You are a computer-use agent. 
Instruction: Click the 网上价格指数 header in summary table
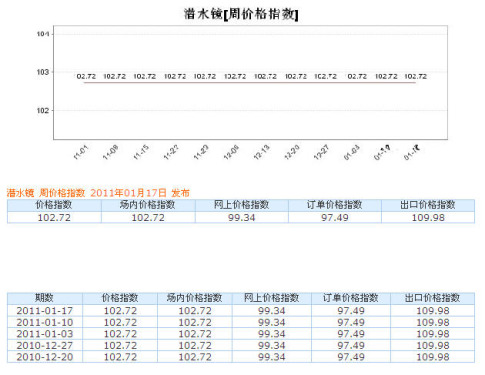pyautogui.click(x=242, y=205)
